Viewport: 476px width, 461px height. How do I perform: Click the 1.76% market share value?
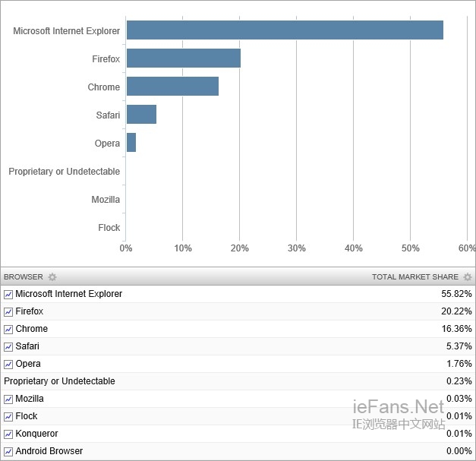click(x=459, y=364)
